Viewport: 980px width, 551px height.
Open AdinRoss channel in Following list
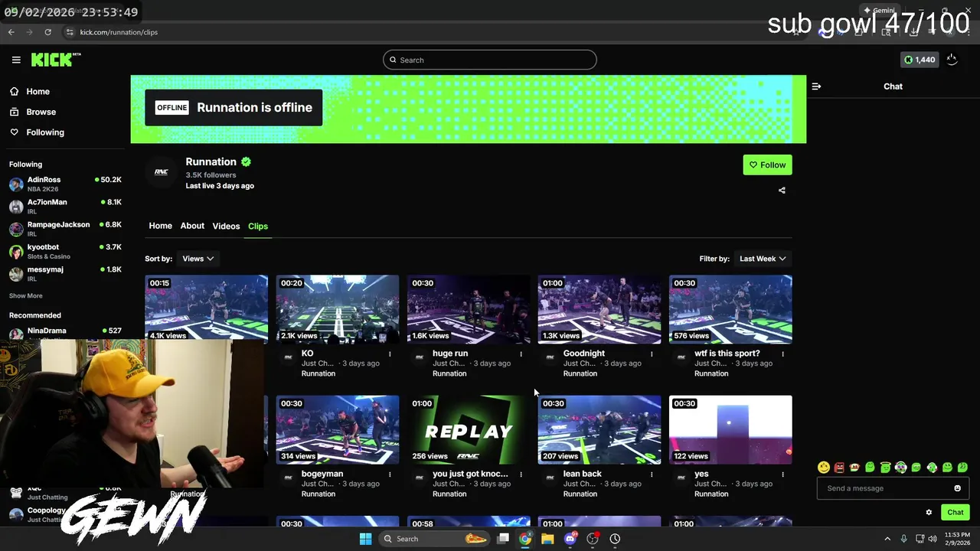65,184
